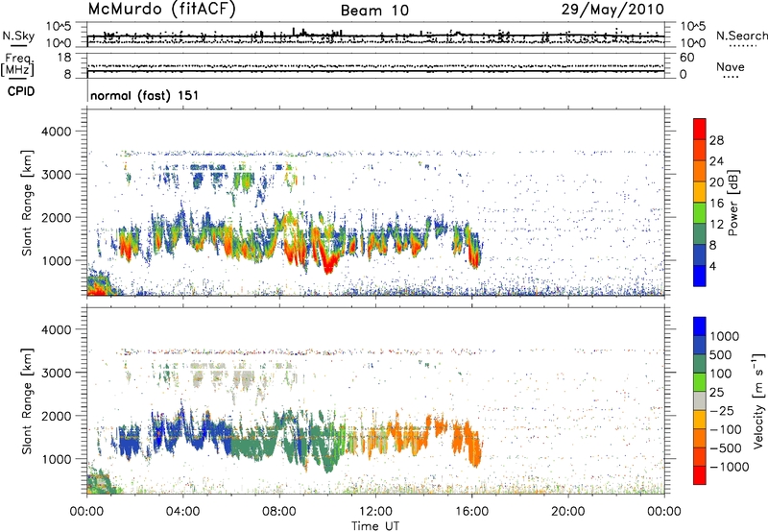Image resolution: width=768 pixels, height=532 pixels.
Task: Click the 10^5 label on the right axis
Action: point(692,26)
